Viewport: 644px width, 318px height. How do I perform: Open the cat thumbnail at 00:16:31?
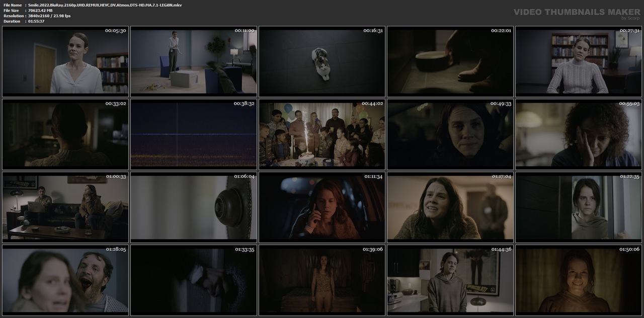[322, 61]
